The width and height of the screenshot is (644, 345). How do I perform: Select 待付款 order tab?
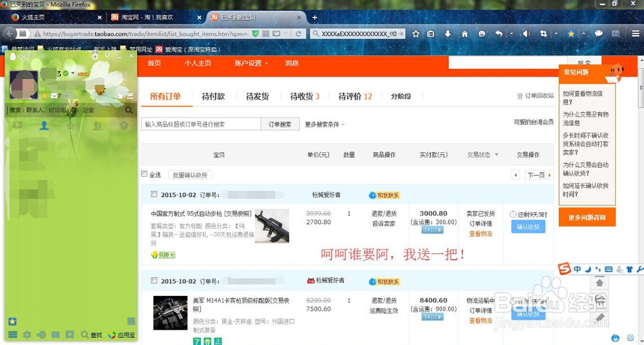(x=213, y=97)
